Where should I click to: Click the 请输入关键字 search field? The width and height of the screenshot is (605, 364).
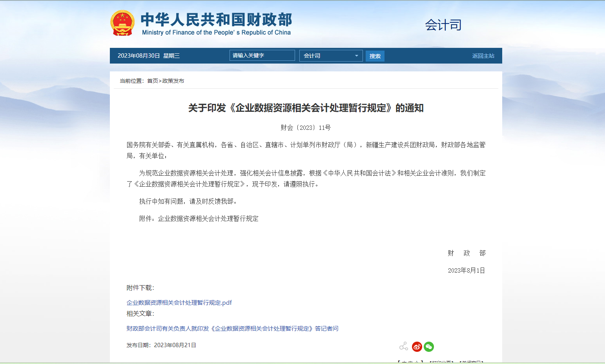[262, 55]
